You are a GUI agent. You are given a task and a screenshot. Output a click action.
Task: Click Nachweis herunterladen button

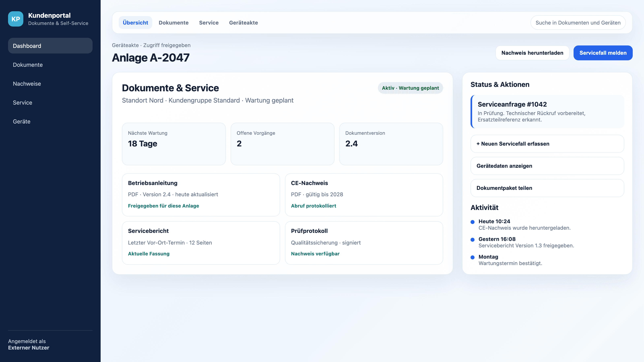point(532,53)
